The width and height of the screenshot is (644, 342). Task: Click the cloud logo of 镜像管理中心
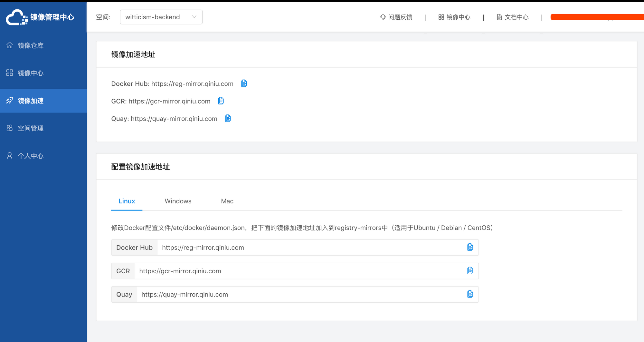pyautogui.click(x=16, y=17)
